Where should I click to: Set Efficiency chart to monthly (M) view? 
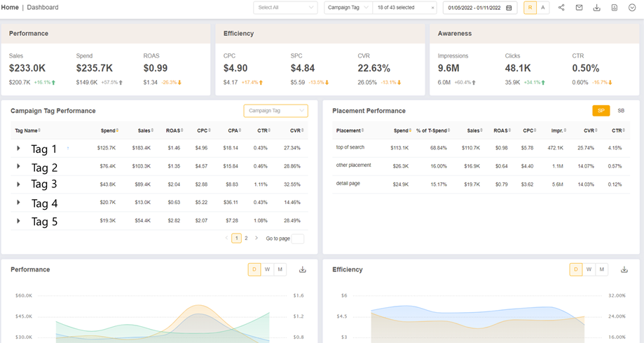(601, 269)
